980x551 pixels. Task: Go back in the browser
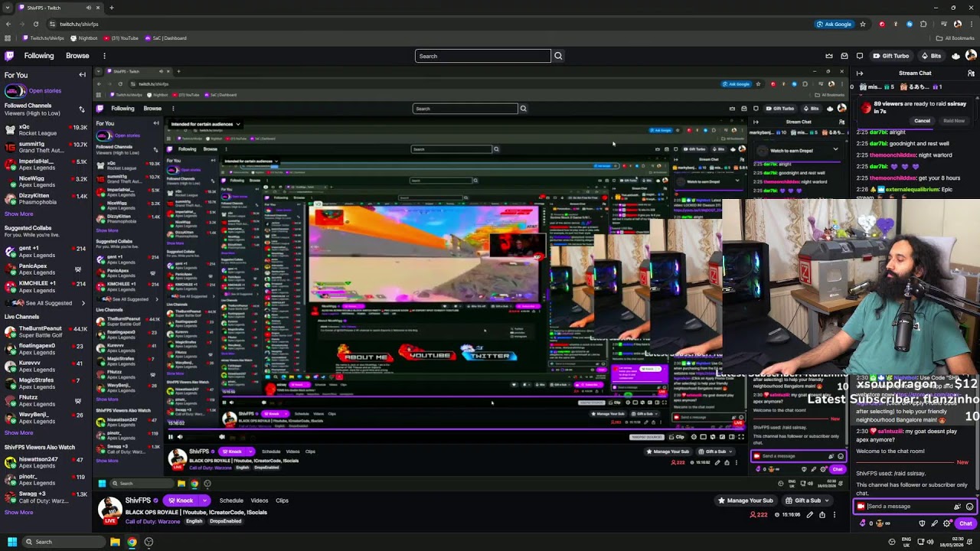[8, 24]
